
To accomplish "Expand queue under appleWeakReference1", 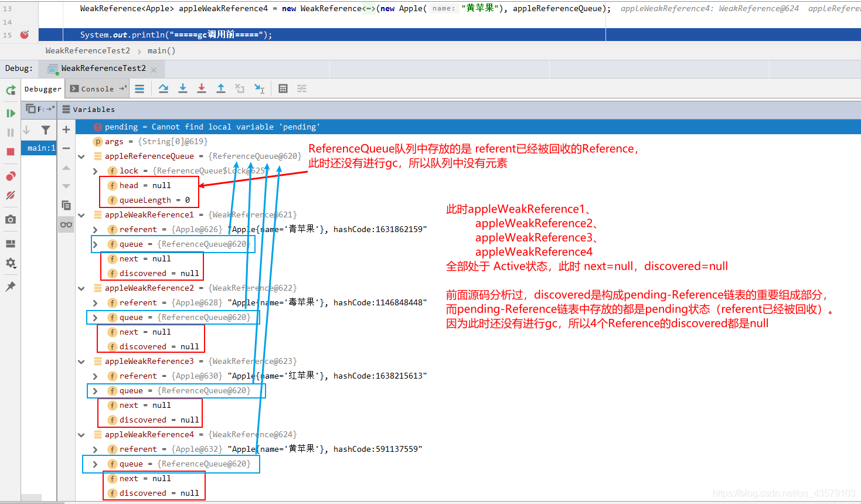I will [95, 244].
